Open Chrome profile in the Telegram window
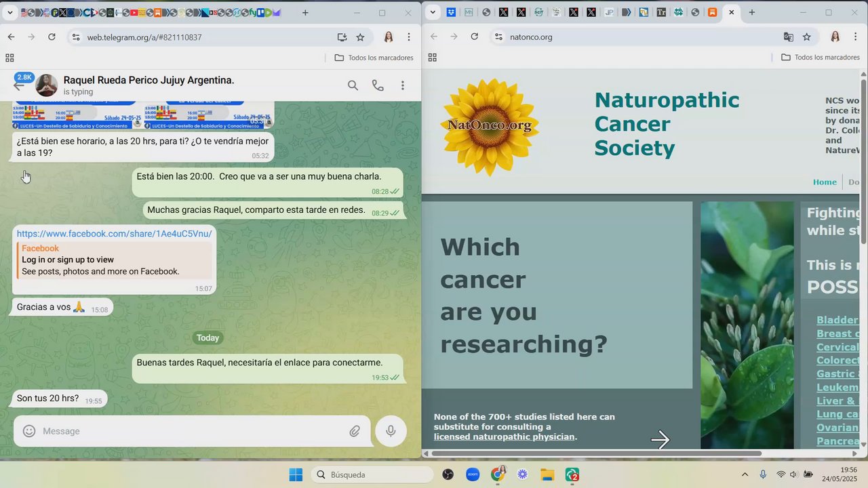 tap(389, 37)
